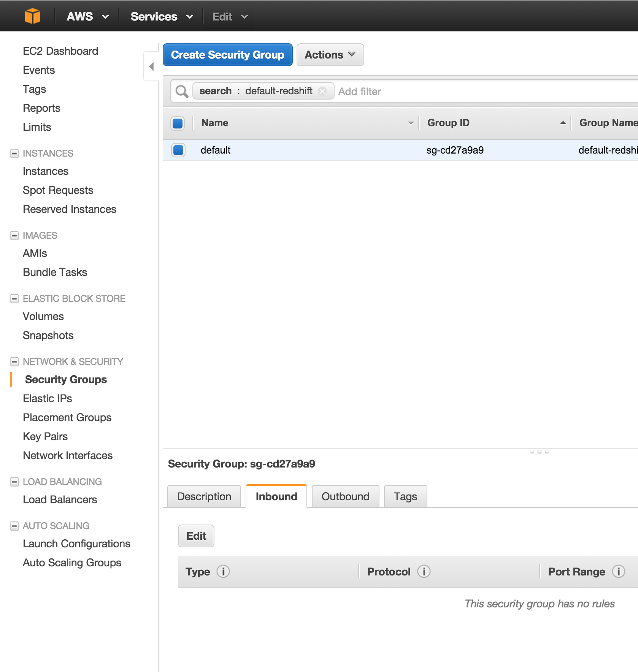Open the Name column dropdown arrow
Screen dimensions: 638x672
411,123
